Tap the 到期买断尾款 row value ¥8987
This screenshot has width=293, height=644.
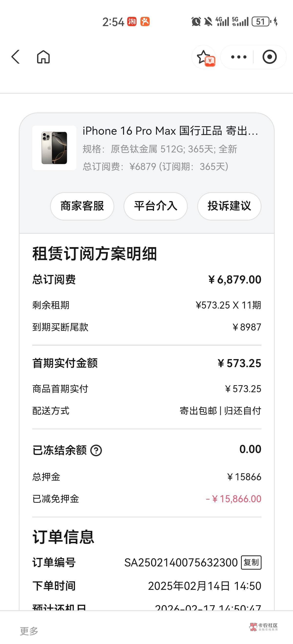247,327
